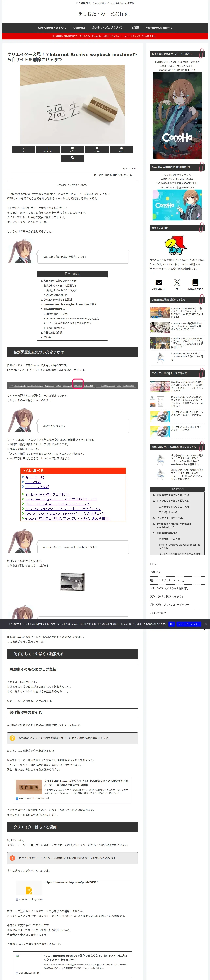210x980 pixels.
Task: Jump to まとめ in table of contents
Action: (x=47, y=337)
